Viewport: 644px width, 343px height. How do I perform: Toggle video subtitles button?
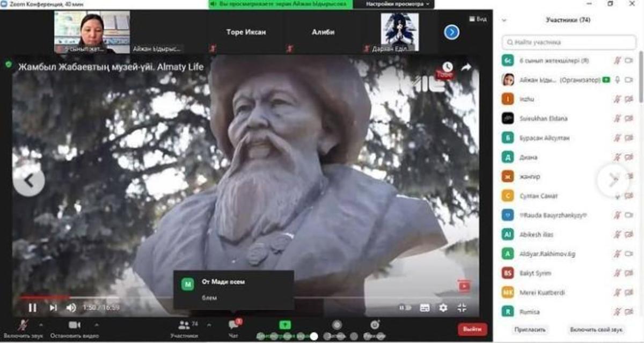pyautogui.click(x=425, y=308)
